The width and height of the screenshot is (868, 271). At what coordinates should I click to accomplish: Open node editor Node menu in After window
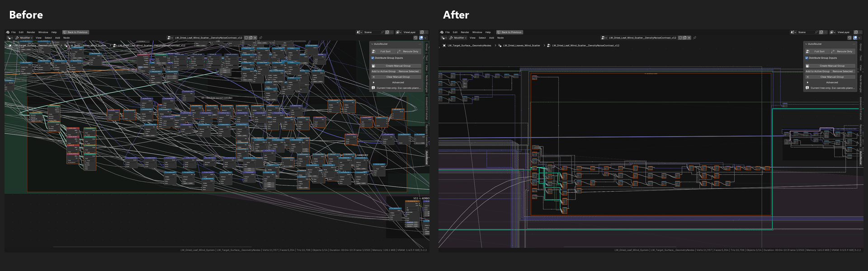(x=500, y=38)
